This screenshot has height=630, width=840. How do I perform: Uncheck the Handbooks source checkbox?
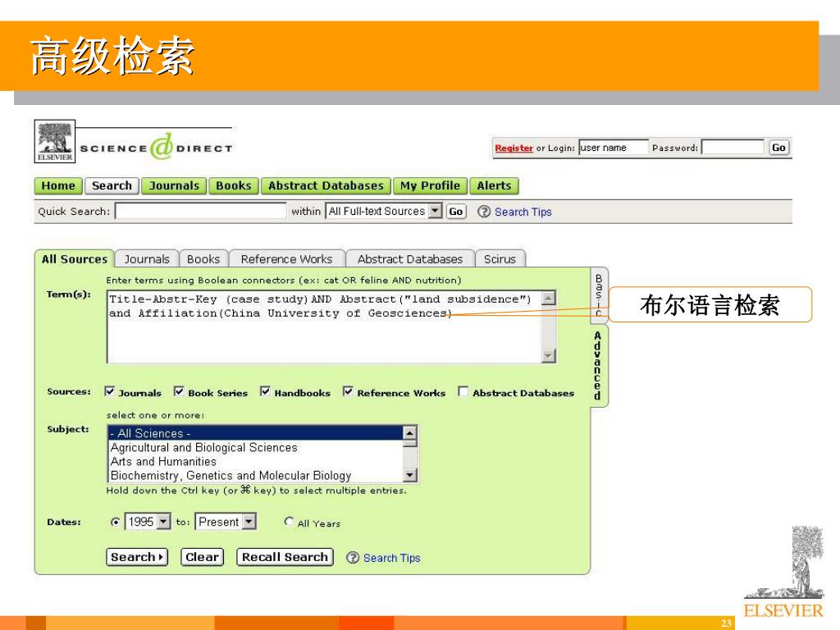[265, 391]
